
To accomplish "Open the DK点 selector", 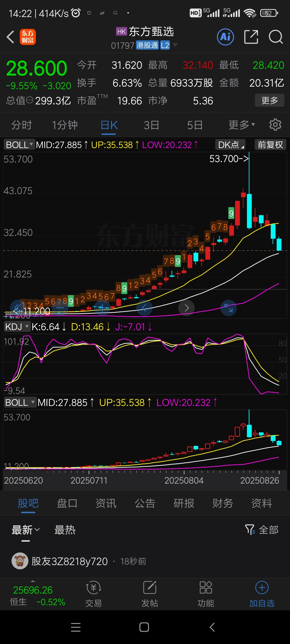I will click(230, 145).
